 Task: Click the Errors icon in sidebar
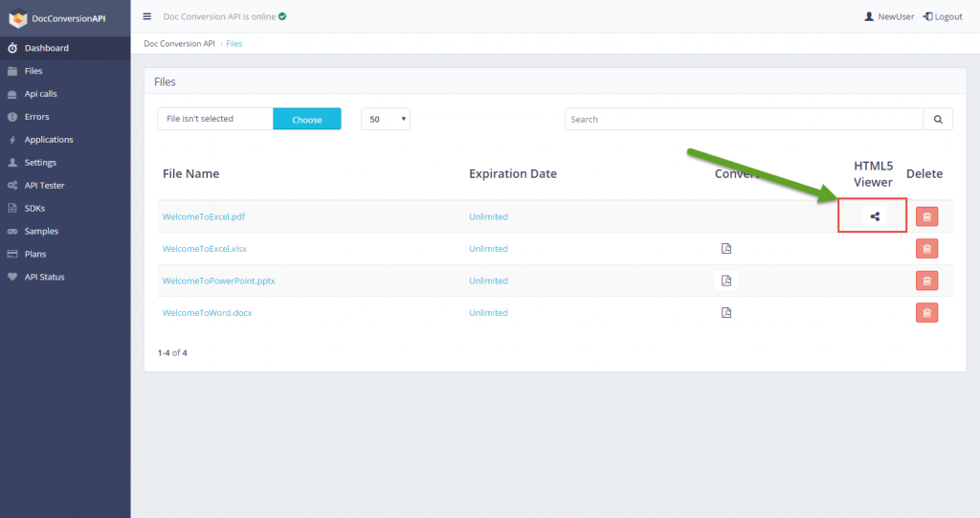pos(12,117)
